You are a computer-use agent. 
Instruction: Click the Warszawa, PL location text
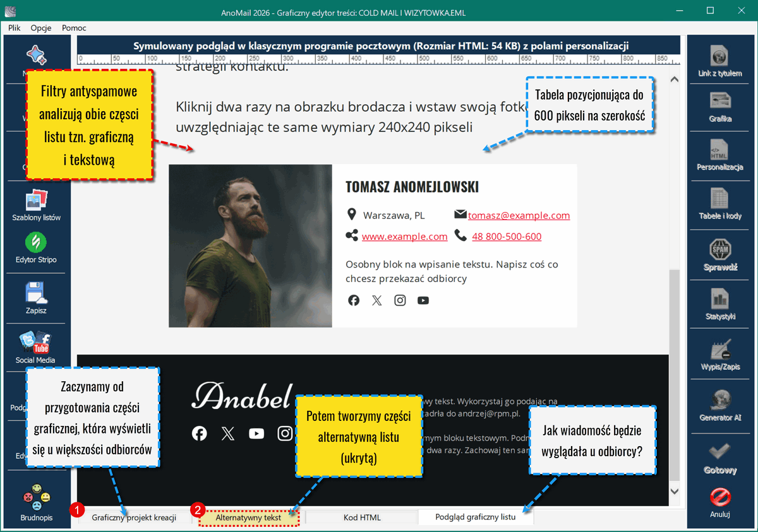point(394,215)
